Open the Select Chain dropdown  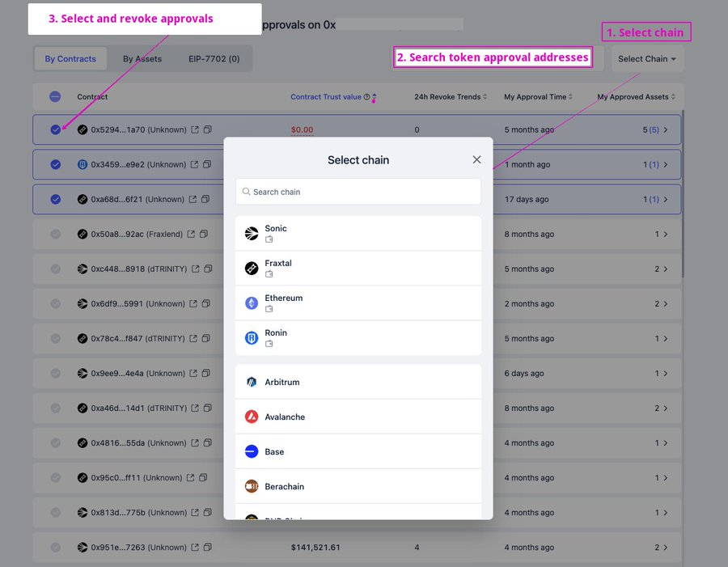tap(647, 58)
